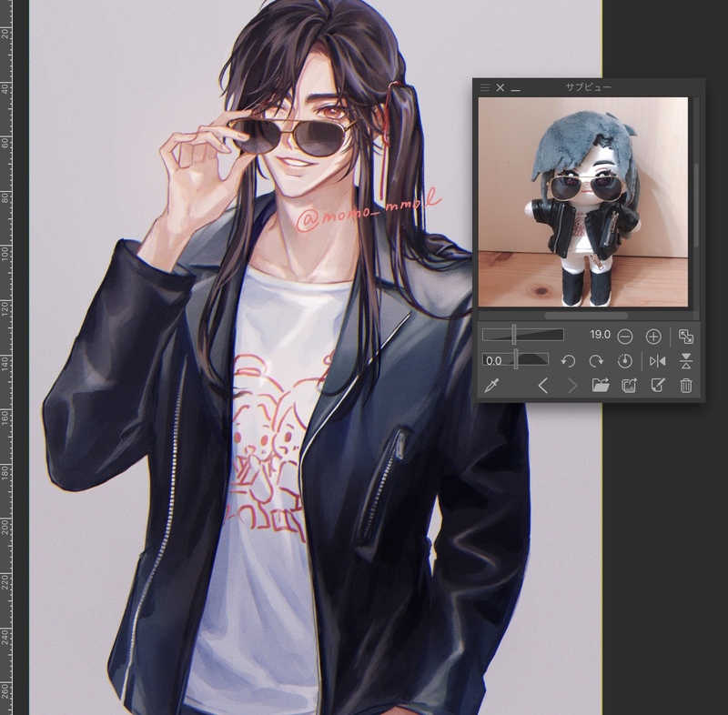
Task: Flip Sub View image vertically
Action: point(686,360)
